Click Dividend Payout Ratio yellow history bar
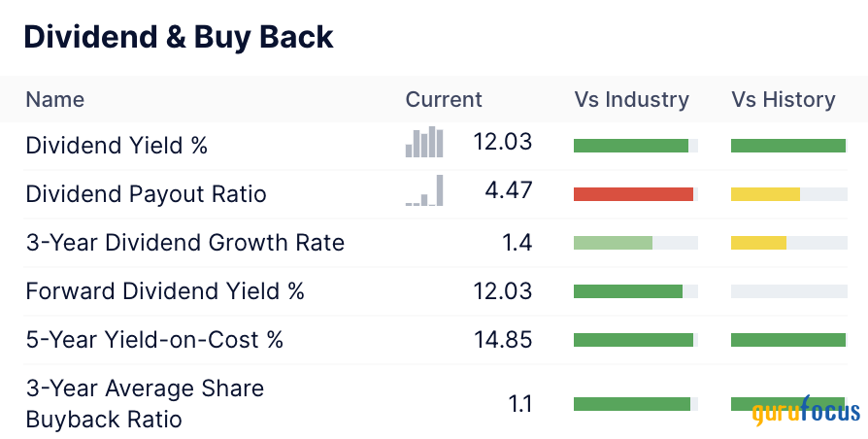 click(765, 194)
